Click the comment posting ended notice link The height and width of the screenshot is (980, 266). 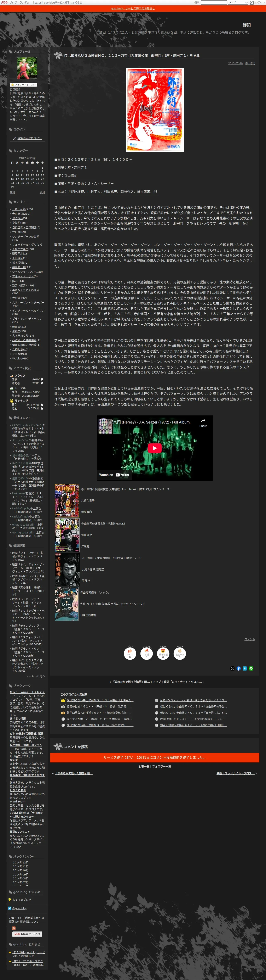point(154,757)
